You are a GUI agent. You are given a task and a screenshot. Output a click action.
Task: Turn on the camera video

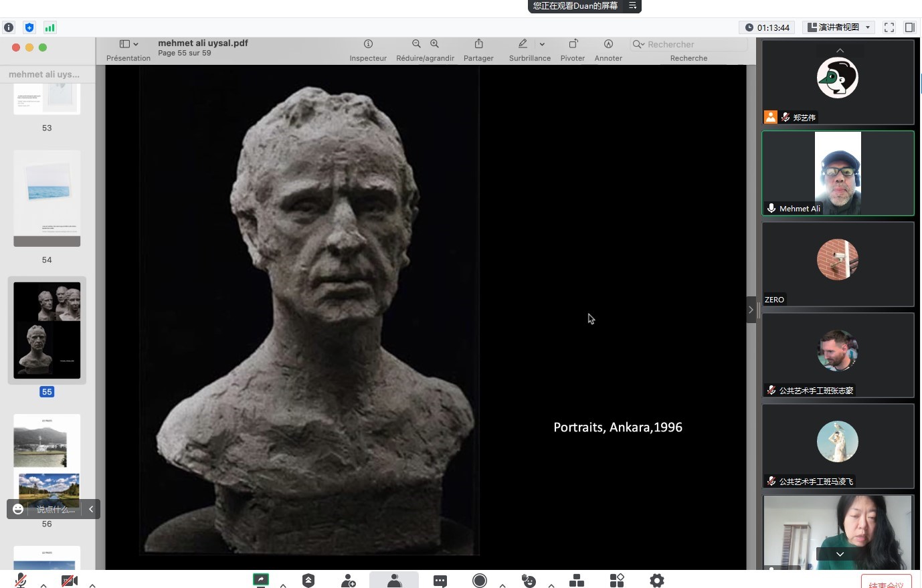[x=70, y=580]
